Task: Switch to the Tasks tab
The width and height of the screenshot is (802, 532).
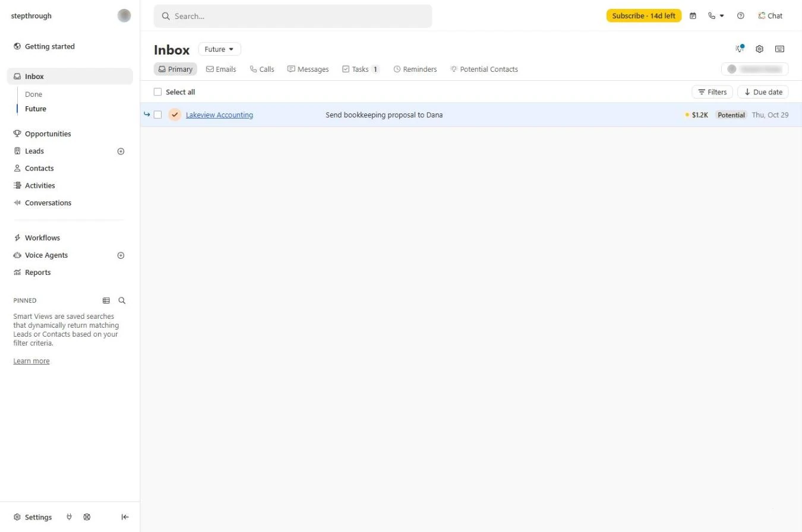Action: tap(361, 69)
